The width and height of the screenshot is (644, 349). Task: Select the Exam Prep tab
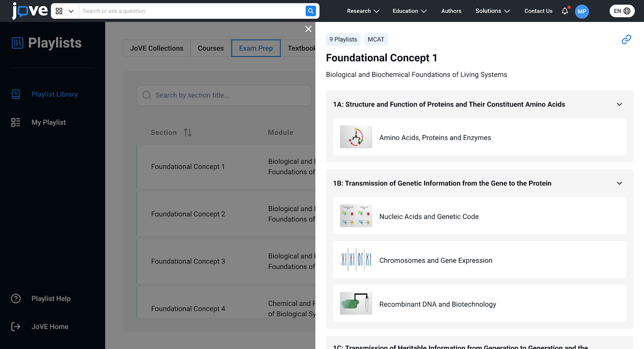coord(256,48)
